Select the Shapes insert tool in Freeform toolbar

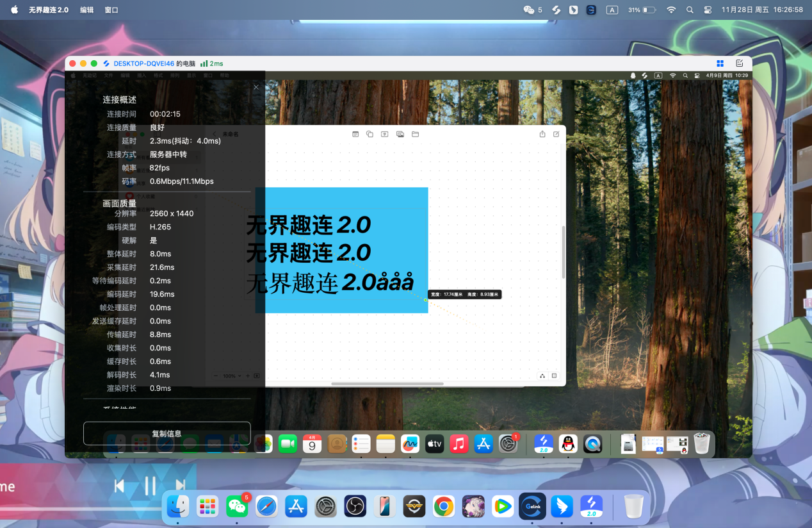point(369,134)
